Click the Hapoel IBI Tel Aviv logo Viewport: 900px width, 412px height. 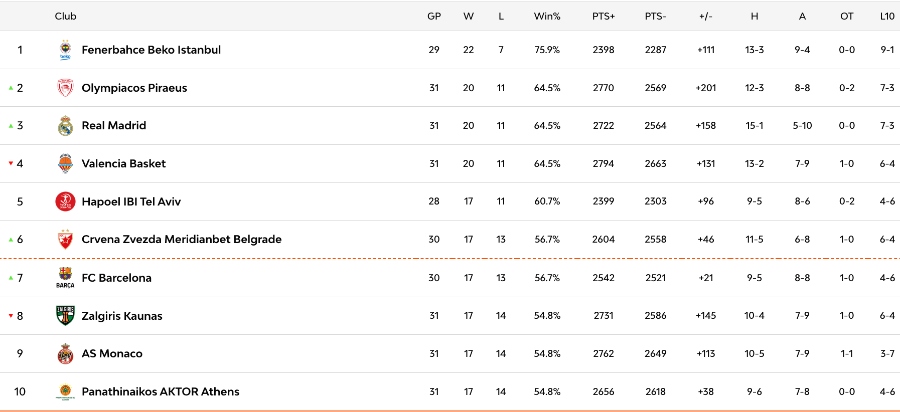pos(65,202)
